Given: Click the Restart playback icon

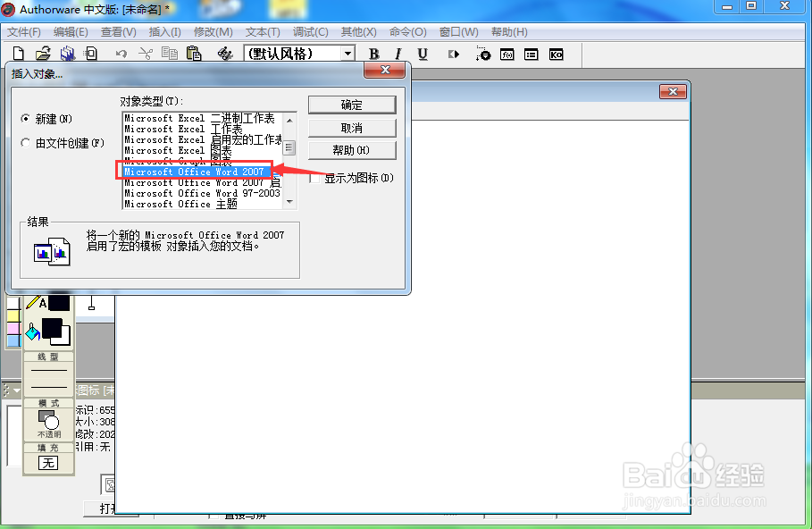Looking at the screenshot, I should [454, 54].
